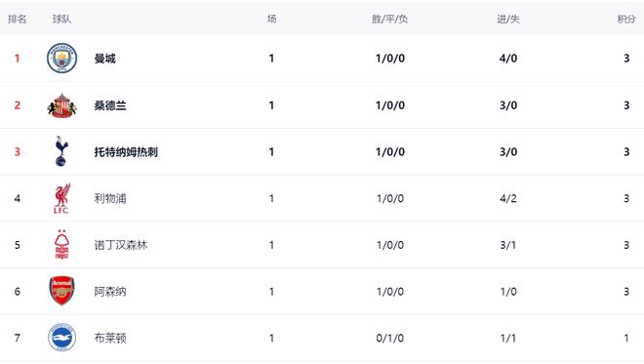Click team name 托特纳姆热刺
Screen dimensions: 644x364
click(x=126, y=152)
